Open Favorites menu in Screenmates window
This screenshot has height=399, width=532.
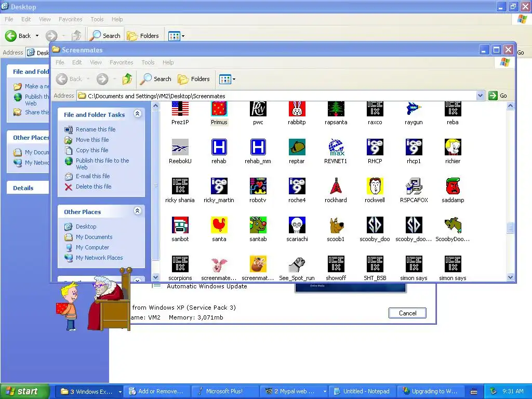click(121, 62)
